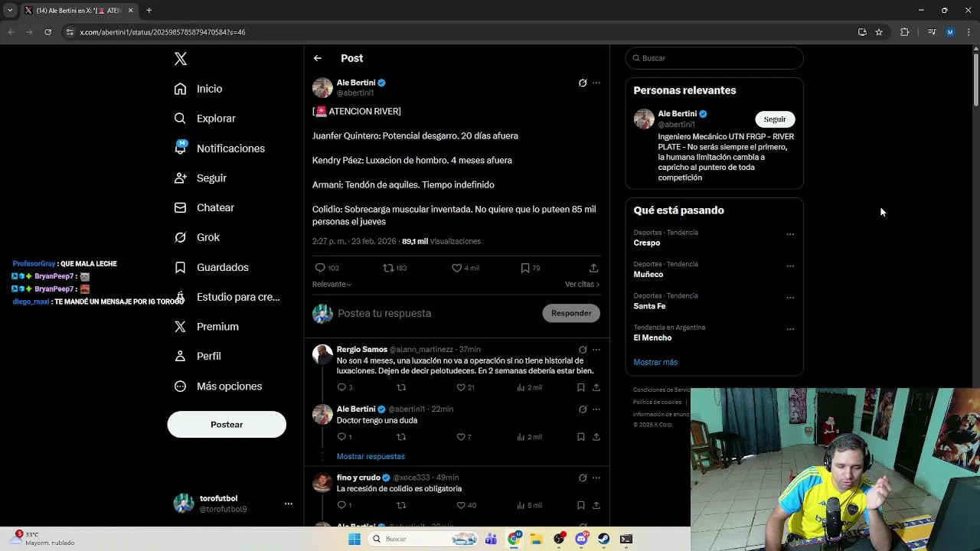Open Guardados bookmarks
Viewport: 980px width, 551px height.
[211, 267]
